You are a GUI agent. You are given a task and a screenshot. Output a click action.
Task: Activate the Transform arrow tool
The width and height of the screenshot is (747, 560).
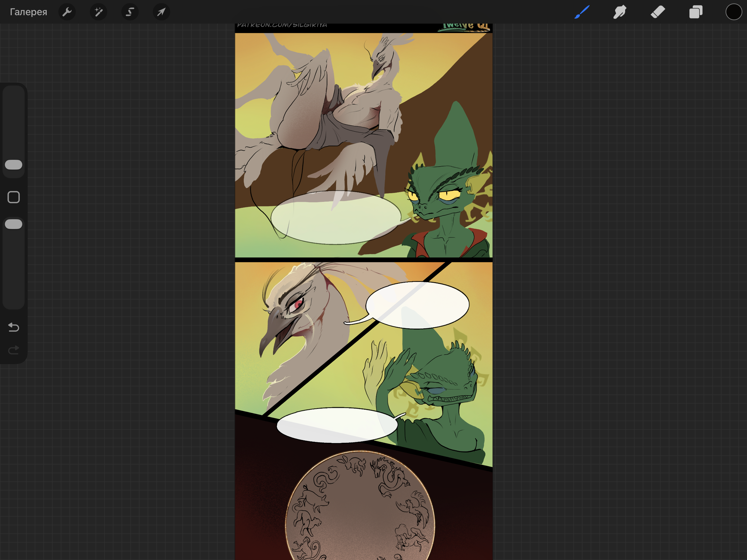(x=162, y=12)
